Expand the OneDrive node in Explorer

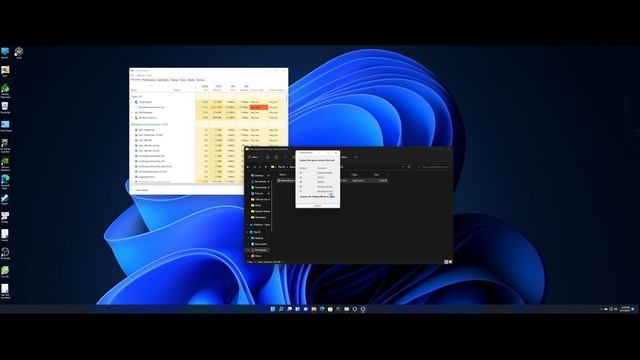247,225
